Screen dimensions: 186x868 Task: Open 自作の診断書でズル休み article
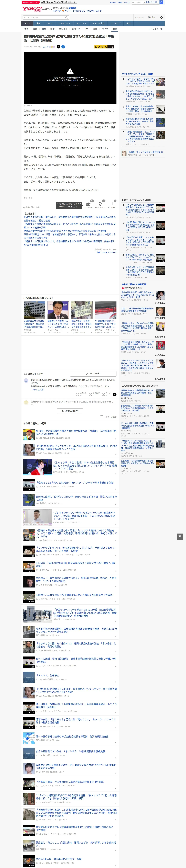click(x=70, y=751)
